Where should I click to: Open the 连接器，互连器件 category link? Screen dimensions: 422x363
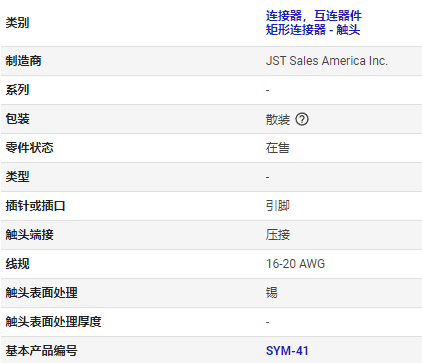point(314,16)
